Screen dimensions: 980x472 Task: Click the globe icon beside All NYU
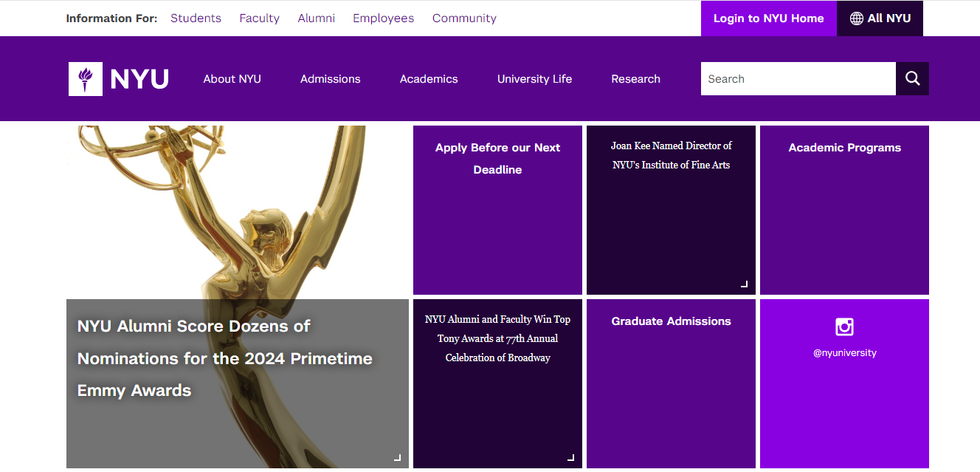pos(856,18)
